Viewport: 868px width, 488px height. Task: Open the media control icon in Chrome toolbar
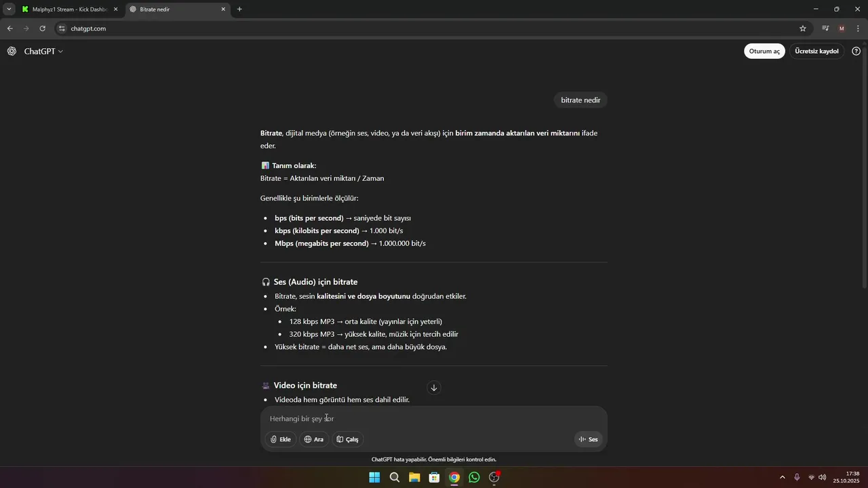(x=825, y=28)
